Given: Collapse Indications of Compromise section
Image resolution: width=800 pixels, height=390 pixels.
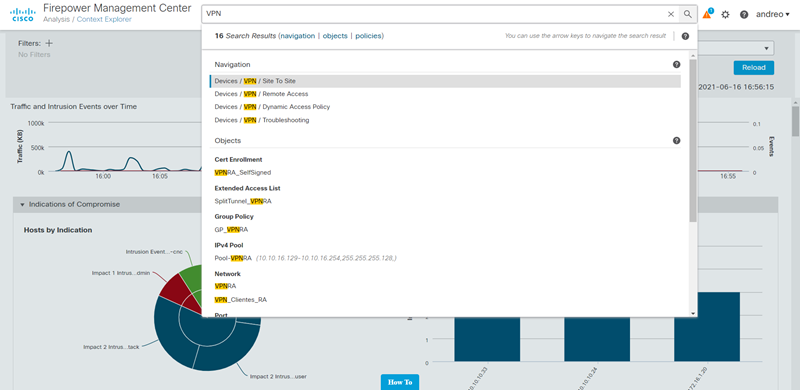Looking at the screenshot, I should [x=22, y=204].
